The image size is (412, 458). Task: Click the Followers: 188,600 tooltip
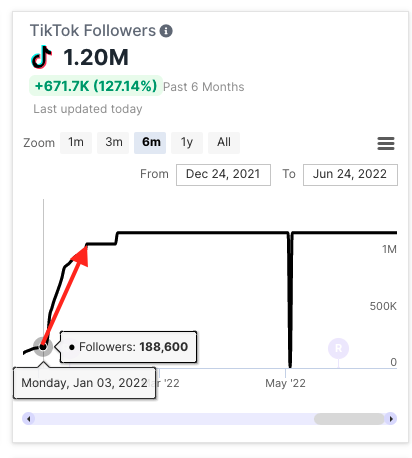coord(128,347)
